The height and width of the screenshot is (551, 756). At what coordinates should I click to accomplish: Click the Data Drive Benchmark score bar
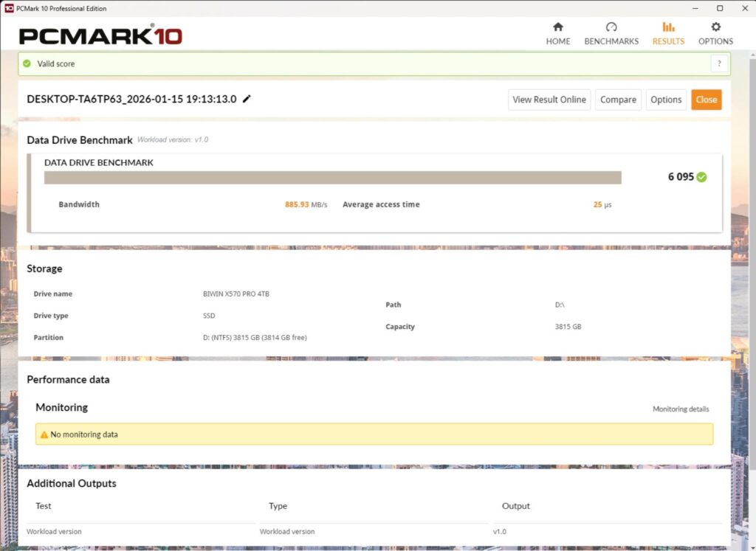click(x=333, y=178)
